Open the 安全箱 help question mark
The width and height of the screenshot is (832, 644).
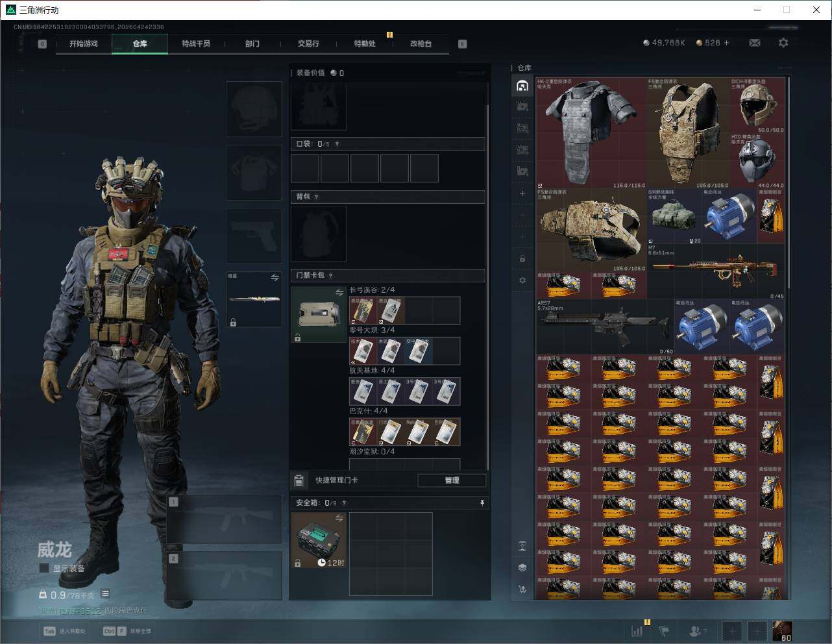[344, 502]
